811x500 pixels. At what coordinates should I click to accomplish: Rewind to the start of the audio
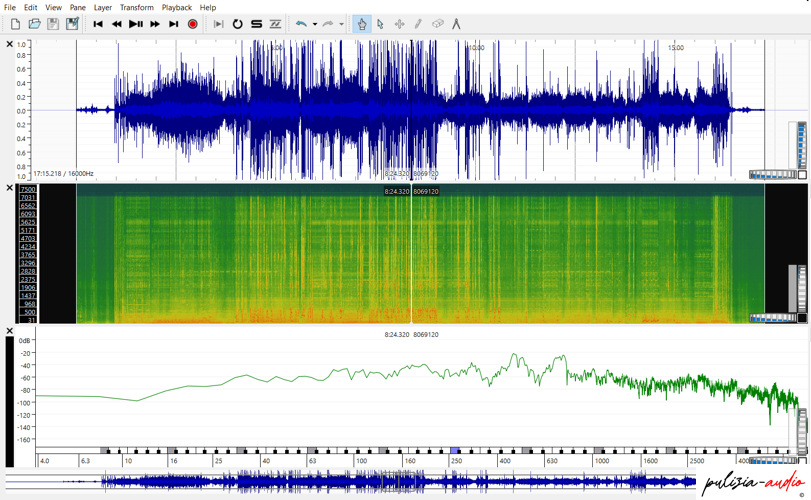[98, 24]
